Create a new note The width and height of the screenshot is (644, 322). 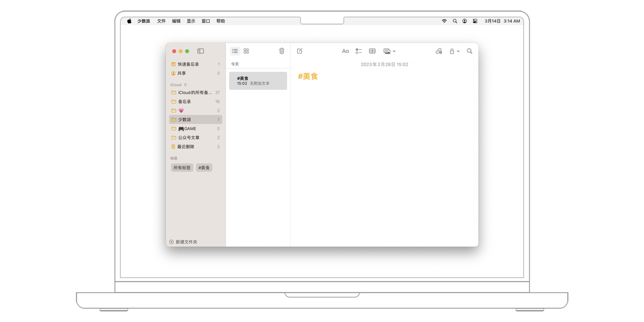click(300, 51)
